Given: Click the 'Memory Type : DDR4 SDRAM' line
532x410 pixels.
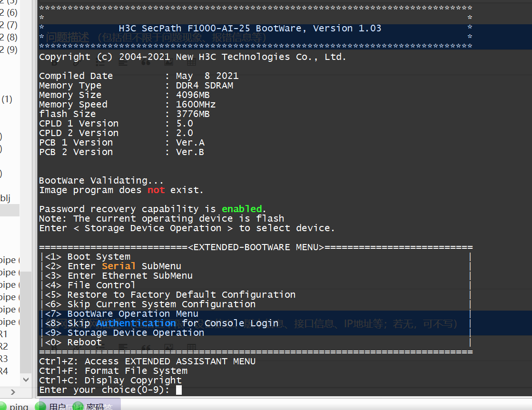Looking at the screenshot, I should pos(136,86).
